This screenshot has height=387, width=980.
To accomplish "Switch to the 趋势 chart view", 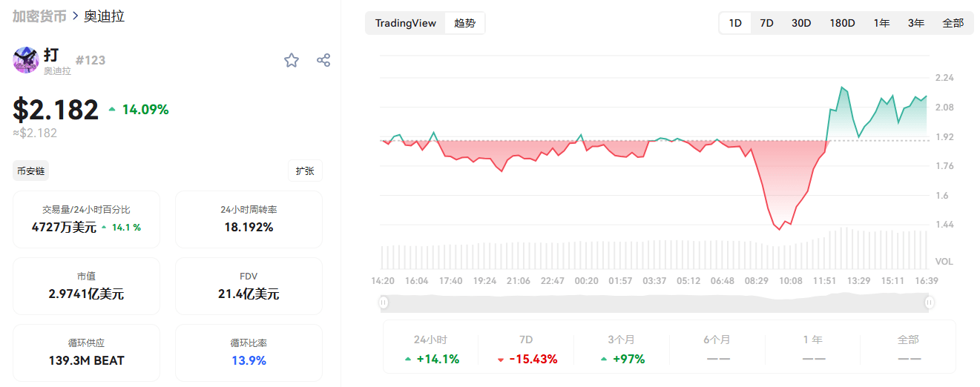I will (x=465, y=23).
